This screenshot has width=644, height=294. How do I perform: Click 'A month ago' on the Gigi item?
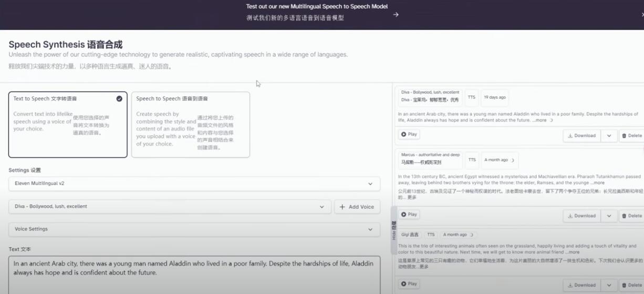pos(458,235)
